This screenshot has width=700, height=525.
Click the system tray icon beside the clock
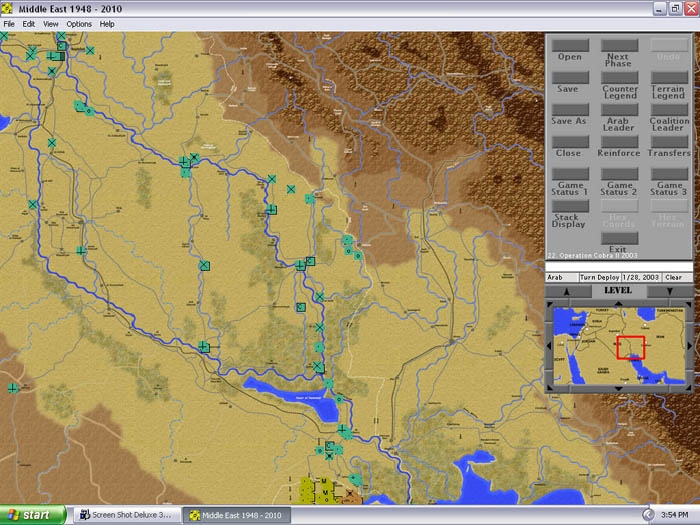click(x=648, y=515)
